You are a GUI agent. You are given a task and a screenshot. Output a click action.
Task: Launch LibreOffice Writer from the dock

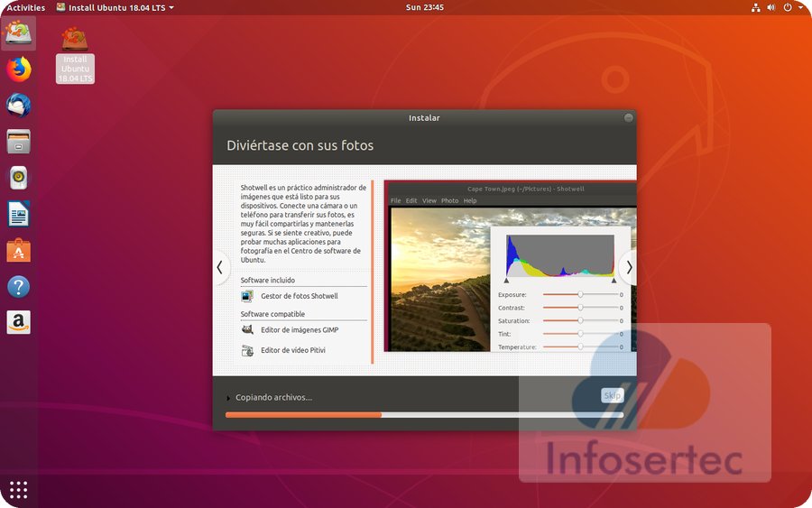pos(18,214)
